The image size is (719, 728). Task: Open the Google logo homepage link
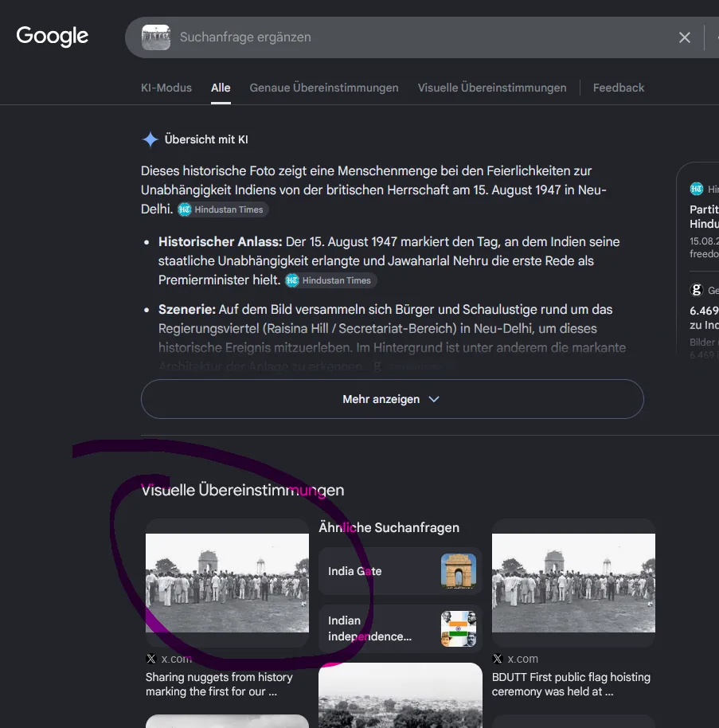pos(52,36)
